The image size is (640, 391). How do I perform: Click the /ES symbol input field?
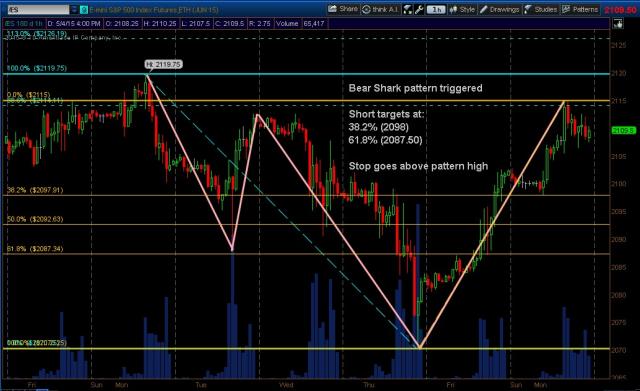point(38,9)
